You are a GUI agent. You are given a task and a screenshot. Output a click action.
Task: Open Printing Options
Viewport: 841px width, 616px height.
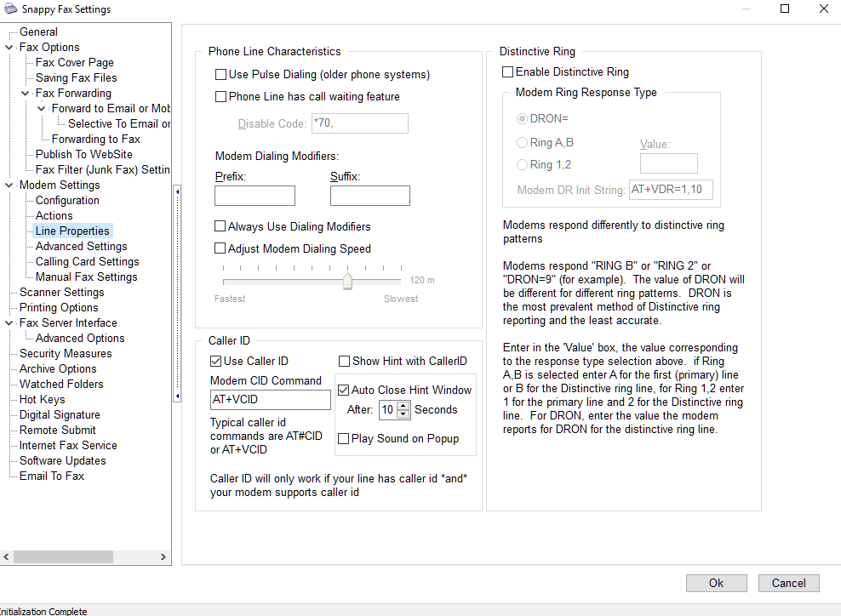tap(59, 308)
